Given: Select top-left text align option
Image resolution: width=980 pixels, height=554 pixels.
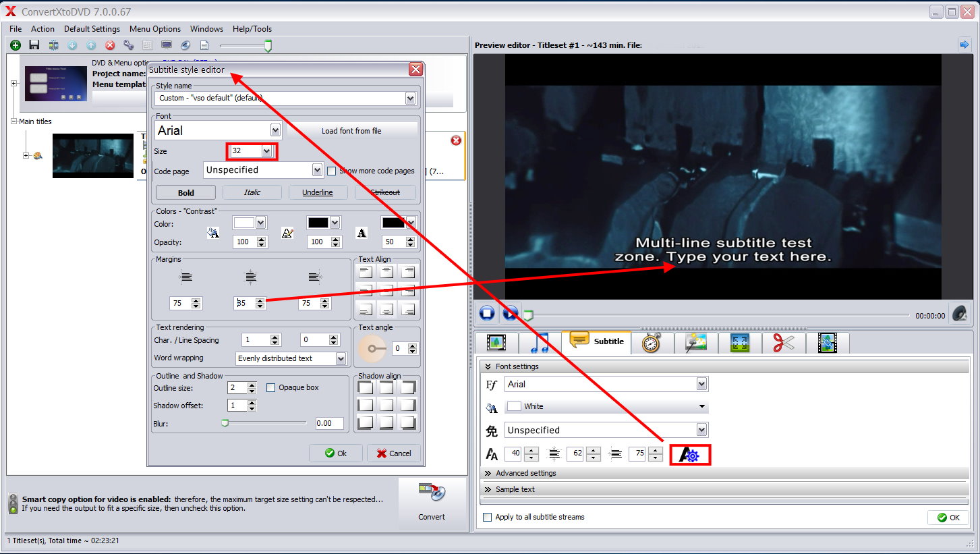Looking at the screenshot, I should click(365, 272).
